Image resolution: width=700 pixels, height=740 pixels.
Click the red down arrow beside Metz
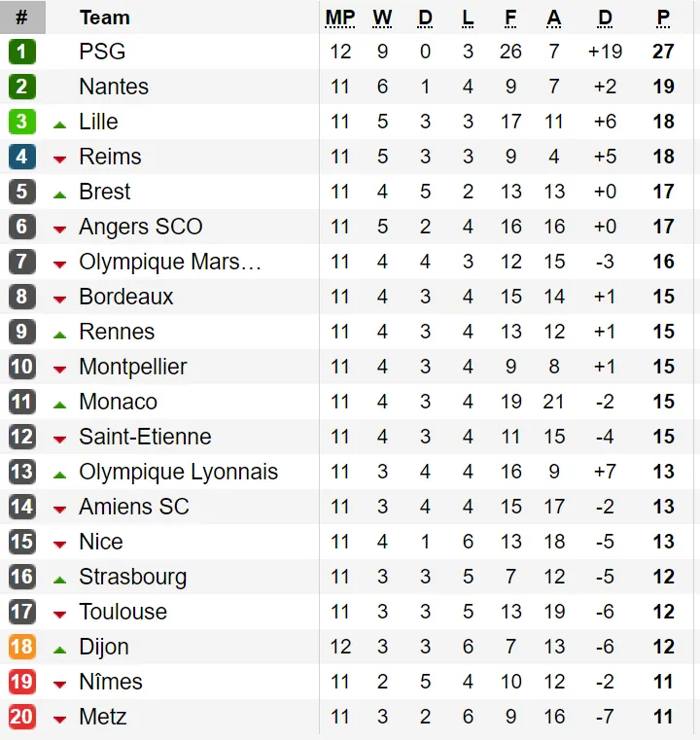point(60,720)
